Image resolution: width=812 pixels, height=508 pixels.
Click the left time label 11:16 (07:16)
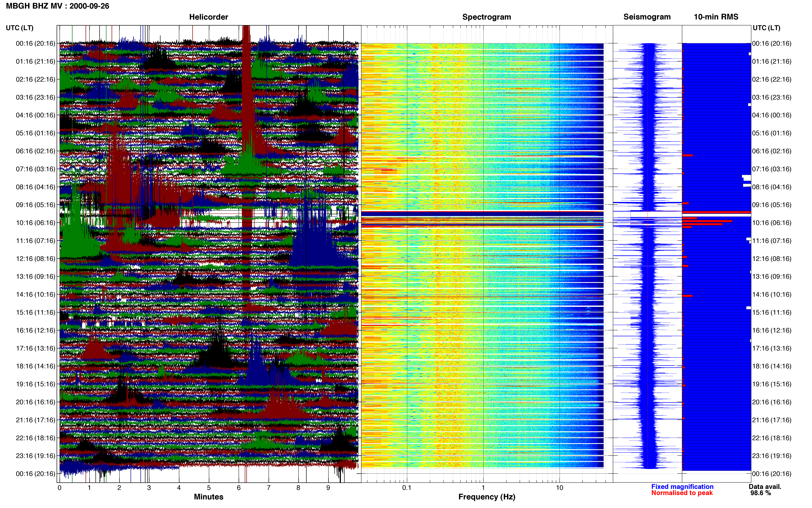point(36,240)
